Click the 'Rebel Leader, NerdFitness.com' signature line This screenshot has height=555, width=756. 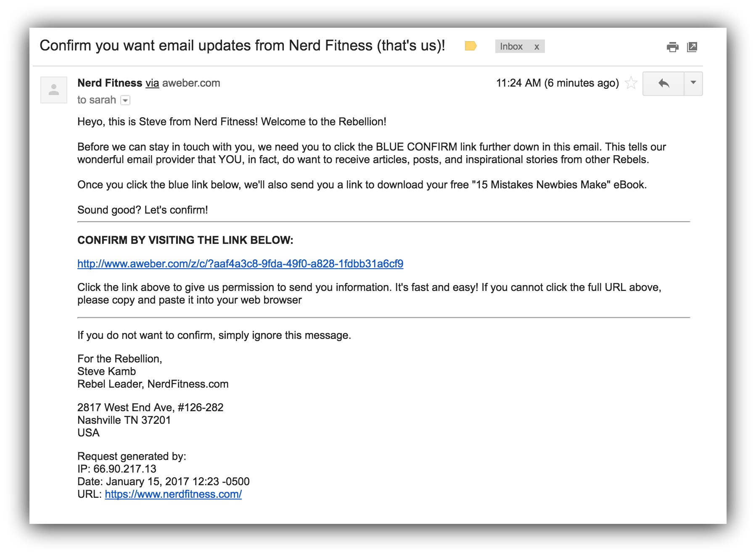pos(153,384)
